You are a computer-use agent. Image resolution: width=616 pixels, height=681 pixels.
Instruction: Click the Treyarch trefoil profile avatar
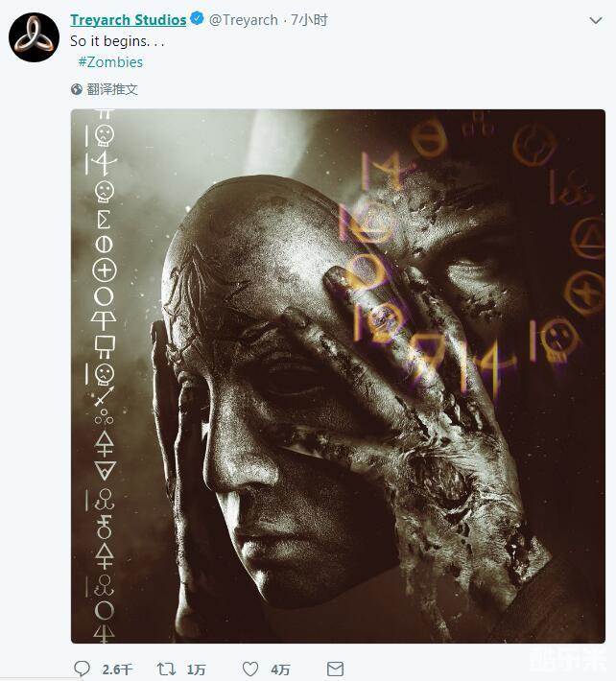pyautogui.click(x=34, y=37)
